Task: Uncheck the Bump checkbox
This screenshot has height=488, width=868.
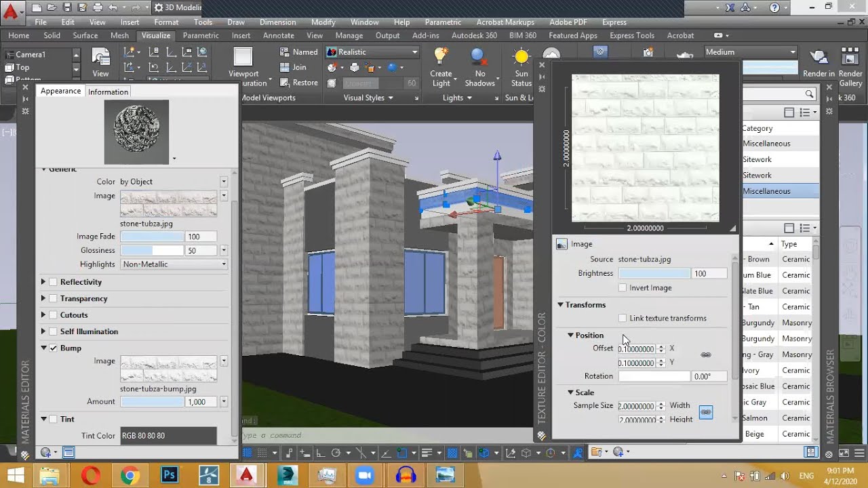Action: click(x=54, y=348)
